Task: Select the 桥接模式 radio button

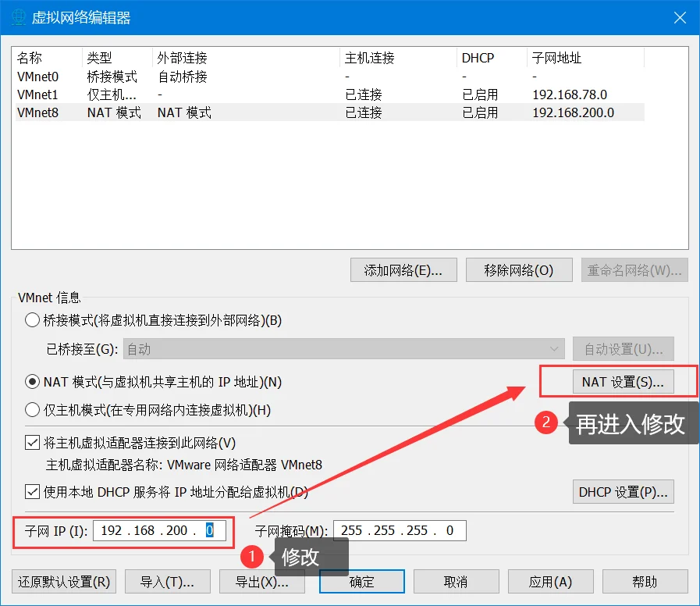Action: tap(32, 320)
